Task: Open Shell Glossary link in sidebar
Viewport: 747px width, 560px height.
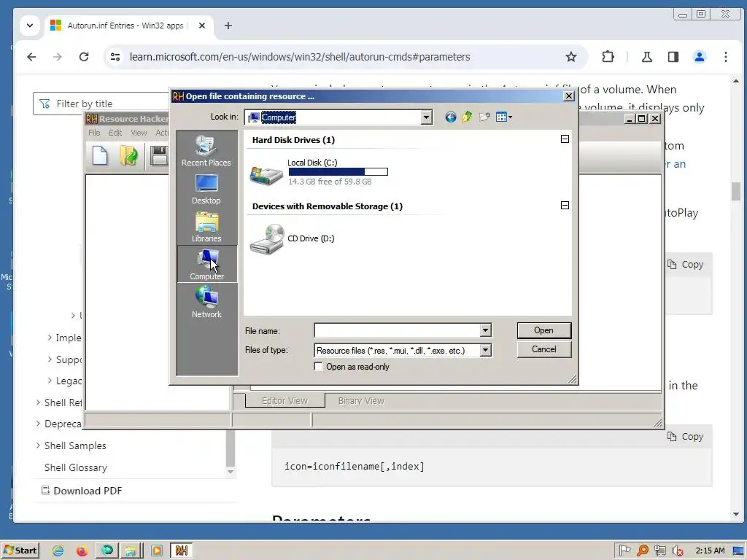Action: point(76,467)
